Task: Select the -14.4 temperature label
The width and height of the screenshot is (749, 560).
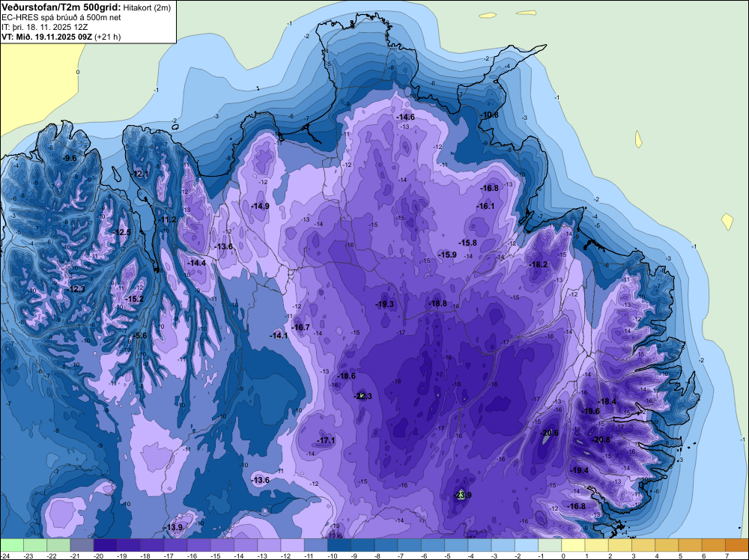Action: pos(196,263)
